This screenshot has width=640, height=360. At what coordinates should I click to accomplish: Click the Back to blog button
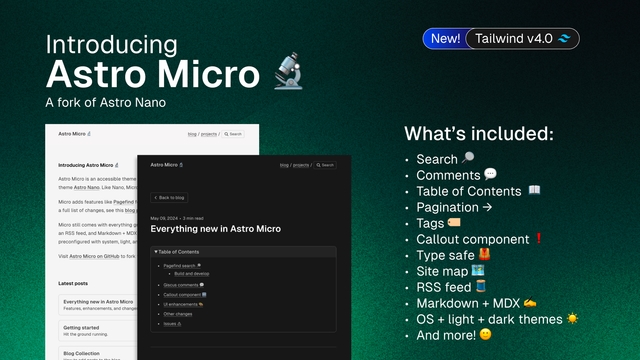click(169, 198)
